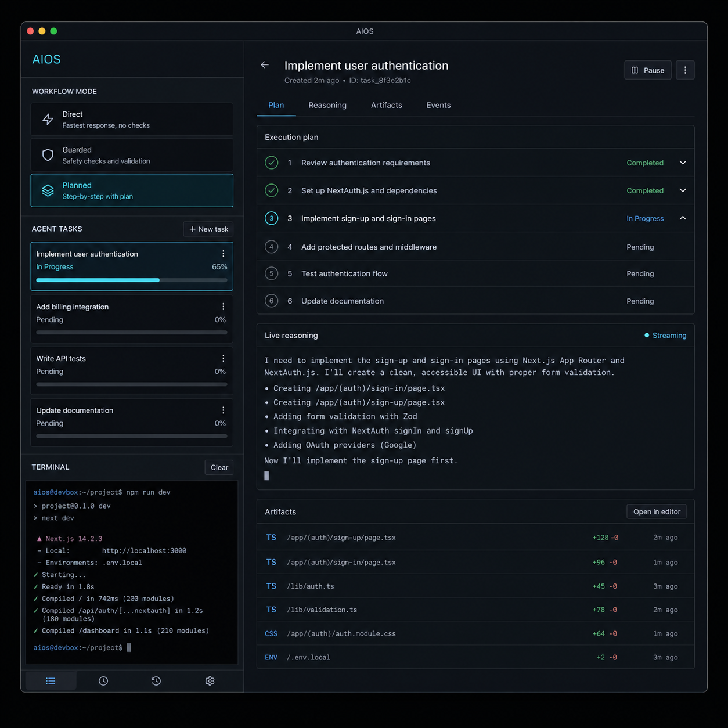Click step 6 Update documentation in plan
Viewport: 728px width, 728px height.
pos(475,301)
